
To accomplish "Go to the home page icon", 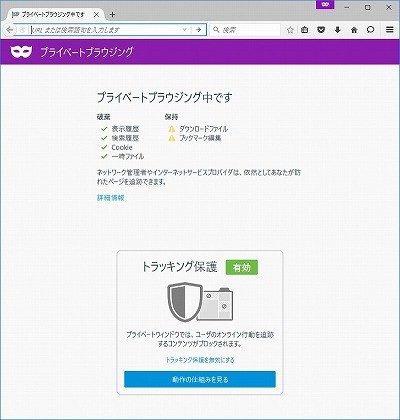I will [x=354, y=30].
